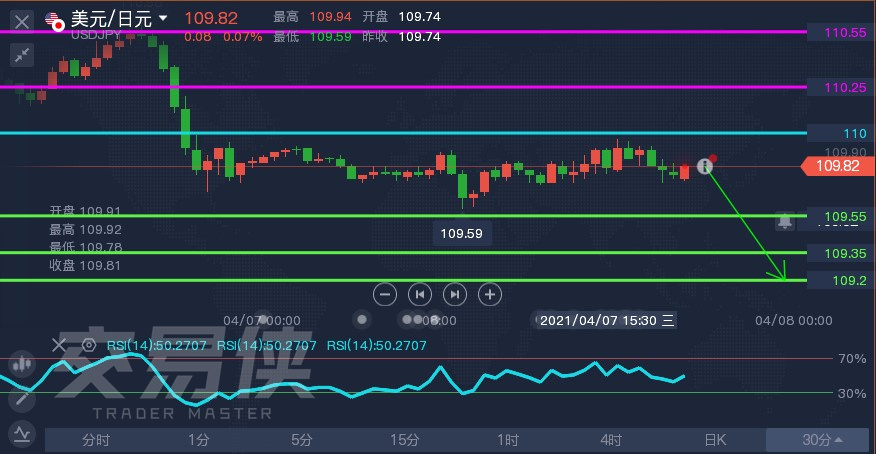Switch to 日K timeframe tab

click(715, 440)
